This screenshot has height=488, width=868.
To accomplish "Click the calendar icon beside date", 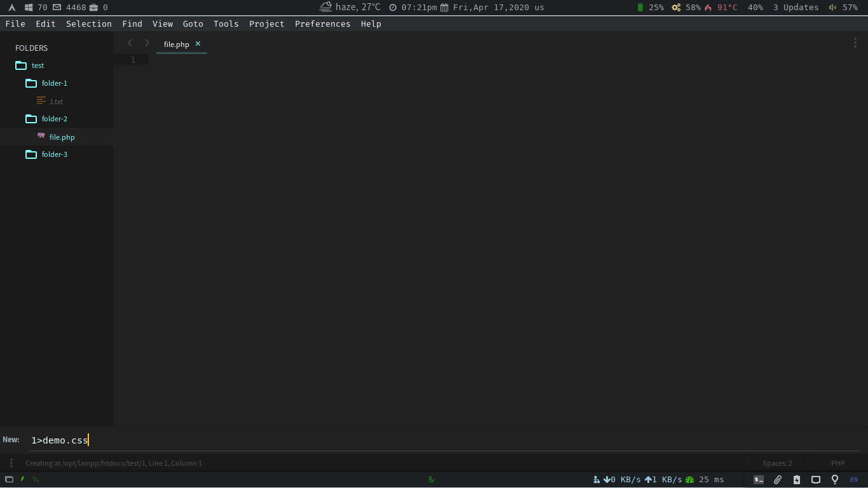I will coord(444,8).
